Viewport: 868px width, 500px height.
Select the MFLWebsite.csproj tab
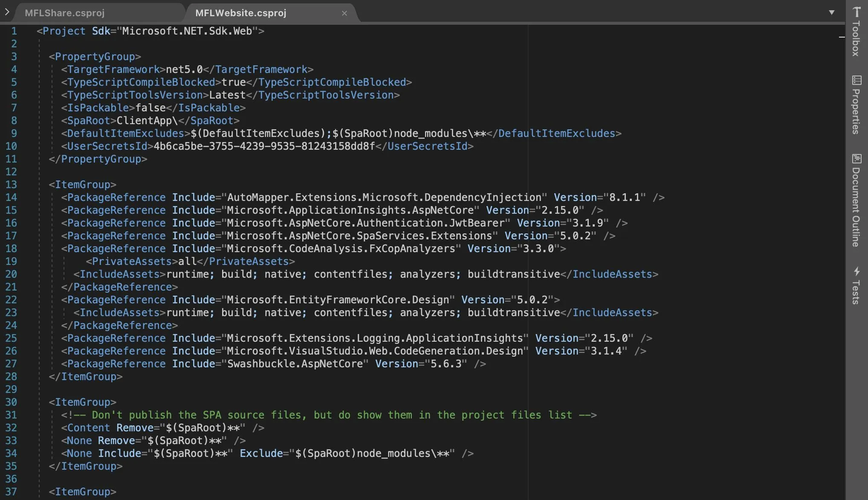(x=240, y=13)
